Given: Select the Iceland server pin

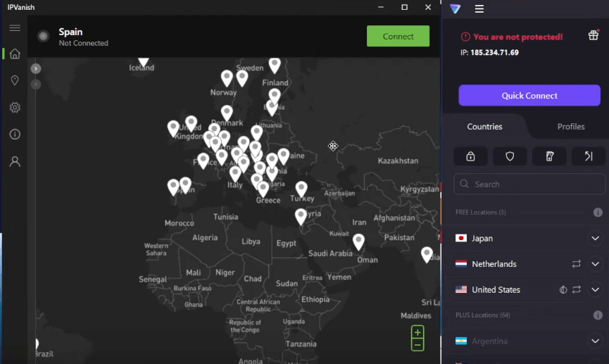Looking at the screenshot, I should 144,61.
